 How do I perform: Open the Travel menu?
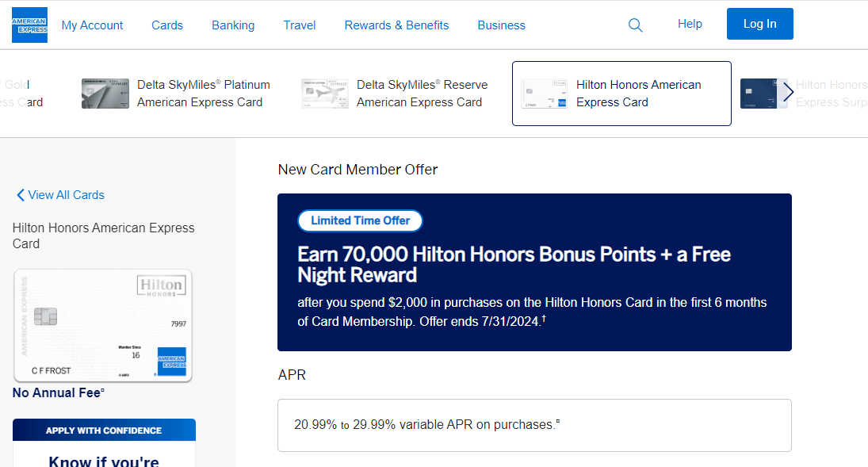tap(299, 25)
